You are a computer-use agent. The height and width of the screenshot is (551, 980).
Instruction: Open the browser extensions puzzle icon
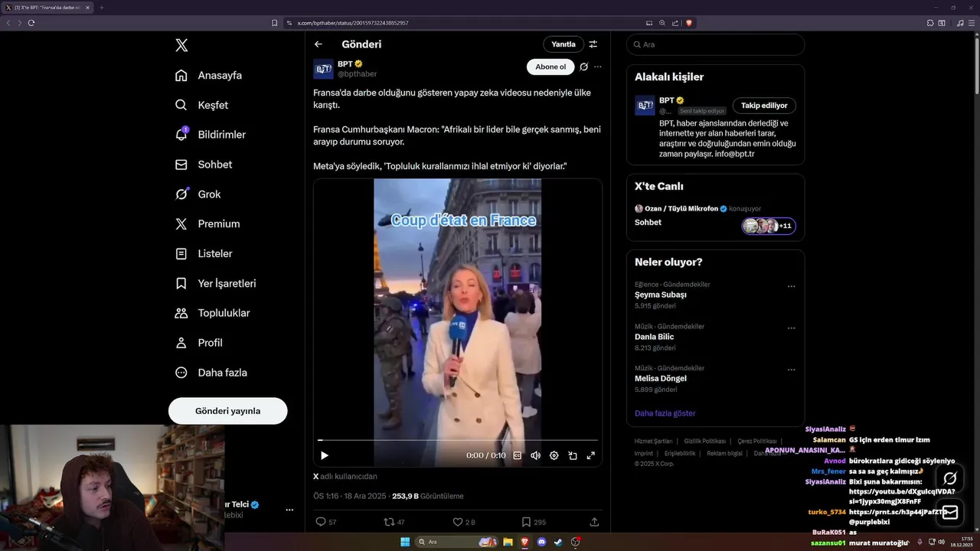[929, 23]
